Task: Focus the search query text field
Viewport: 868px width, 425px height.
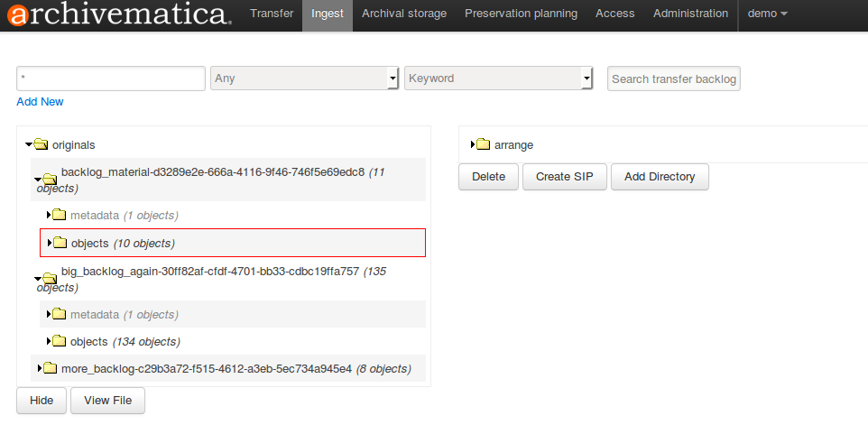Action: 111,79
